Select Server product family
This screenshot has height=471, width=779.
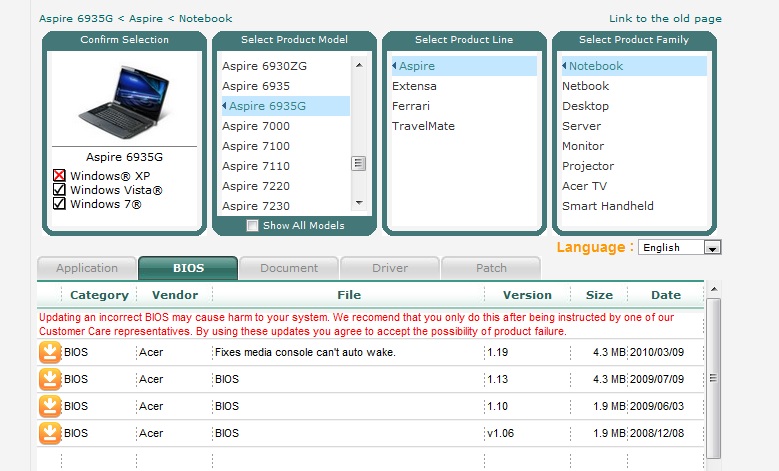(634, 126)
